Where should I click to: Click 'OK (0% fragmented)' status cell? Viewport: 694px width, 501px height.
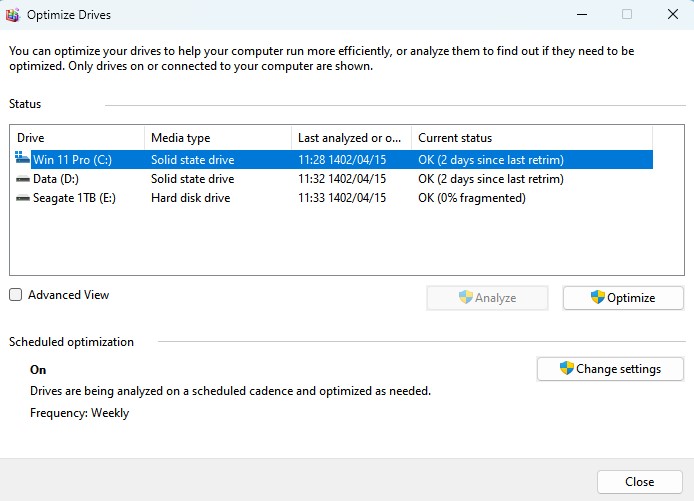coord(472,198)
